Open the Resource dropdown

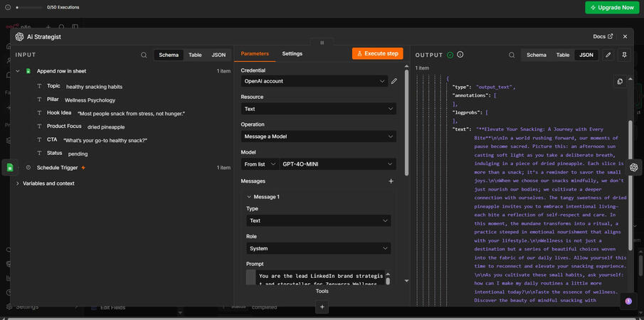coord(318,109)
